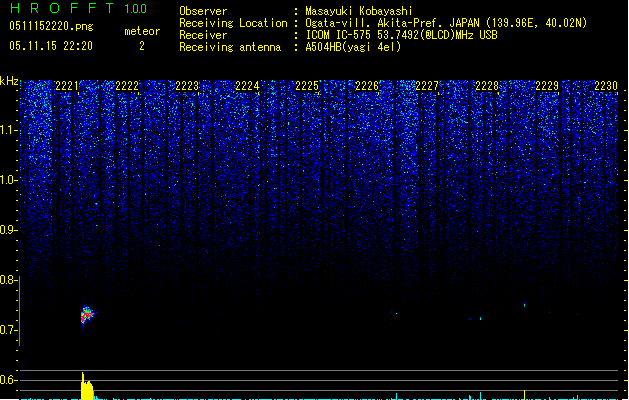Viewport: 629px width, 400px height.
Task: Click the 2225 time marker
Action: pos(307,86)
